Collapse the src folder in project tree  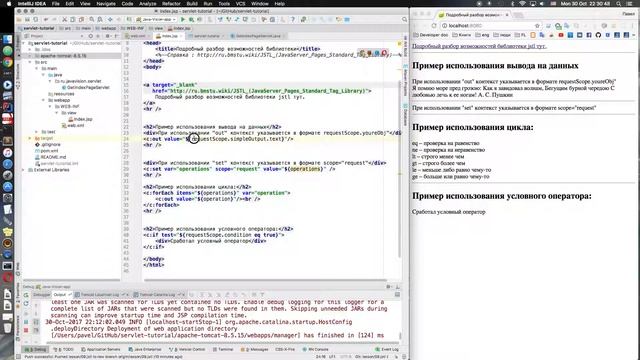click(x=30, y=62)
